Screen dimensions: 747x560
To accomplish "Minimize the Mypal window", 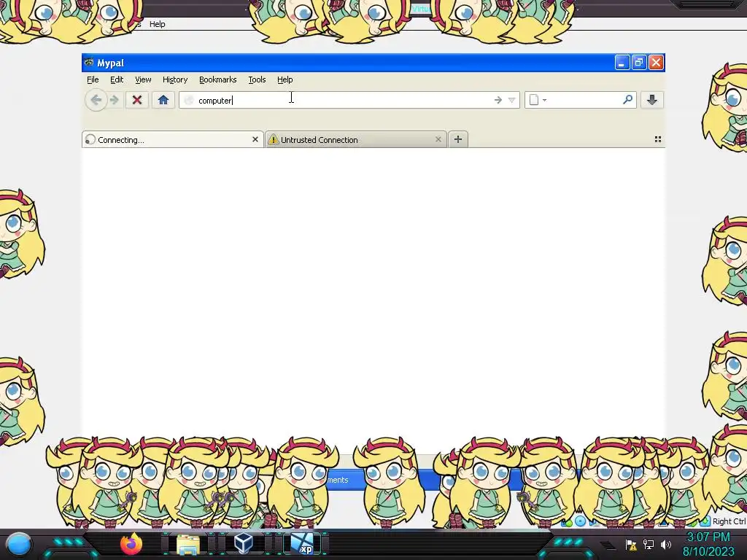I will point(622,63).
